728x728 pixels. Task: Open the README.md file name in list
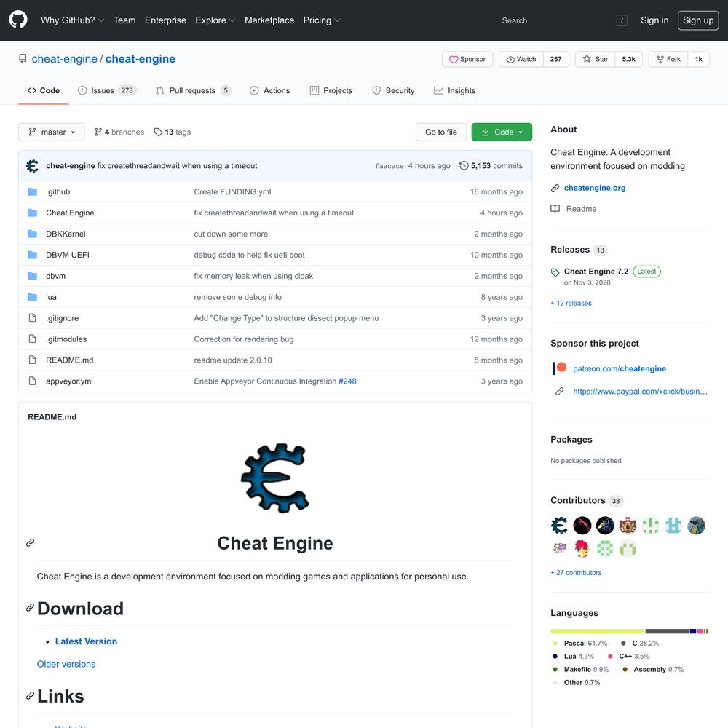70,360
